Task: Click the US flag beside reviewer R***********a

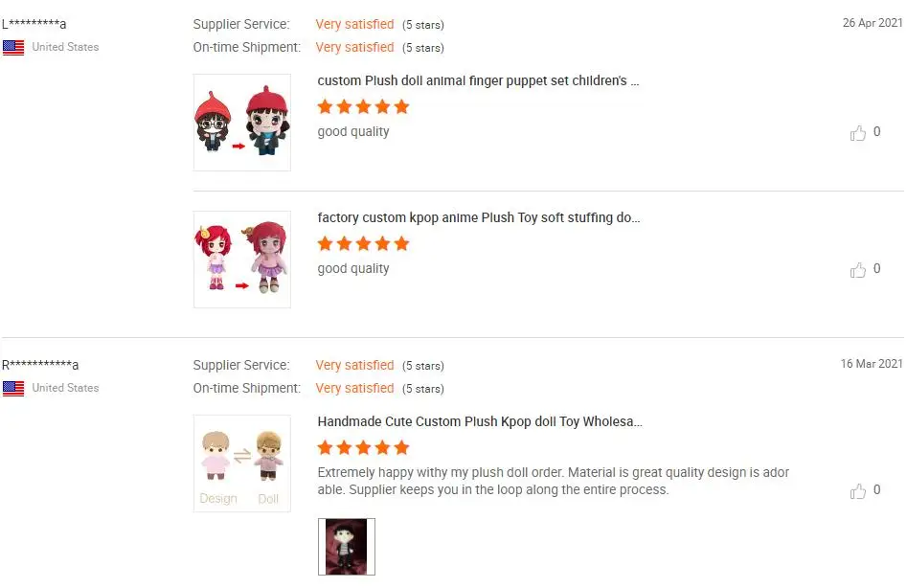Action: pos(13,389)
